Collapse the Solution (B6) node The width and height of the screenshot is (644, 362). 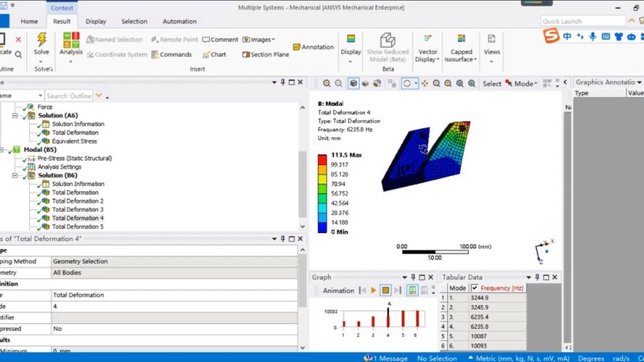pos(14,176)
